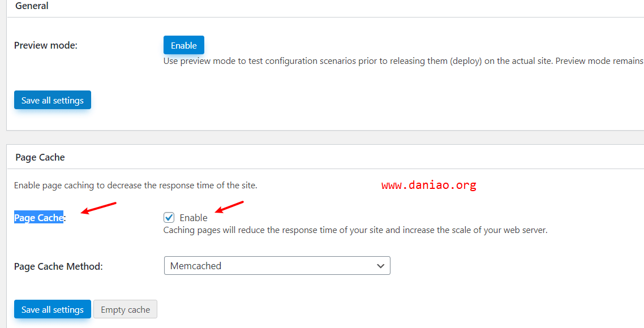Image resolution: width=644 pixels, height=328 pixels.
Task: Open the Page Cache Method dropdown showing Memcached
Action: (277, 266)
